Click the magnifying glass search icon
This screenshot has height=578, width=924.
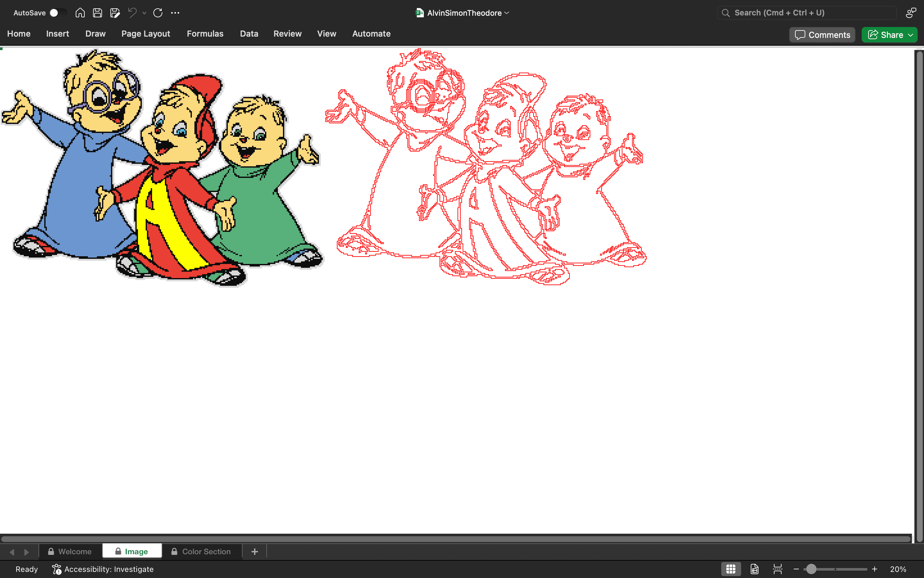click(726, 13)
